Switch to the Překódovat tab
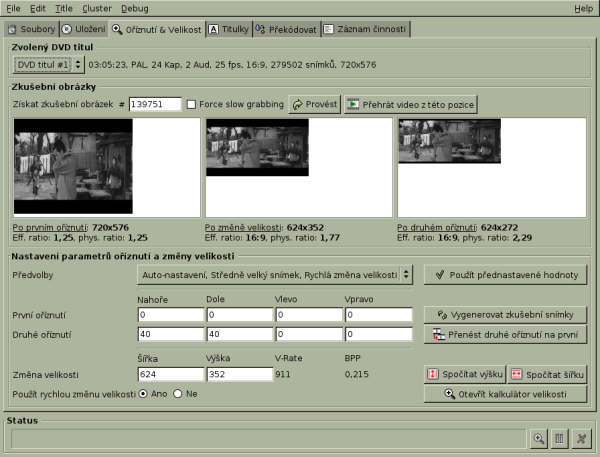This screenshot has width=600, height=457. (287, 30)
